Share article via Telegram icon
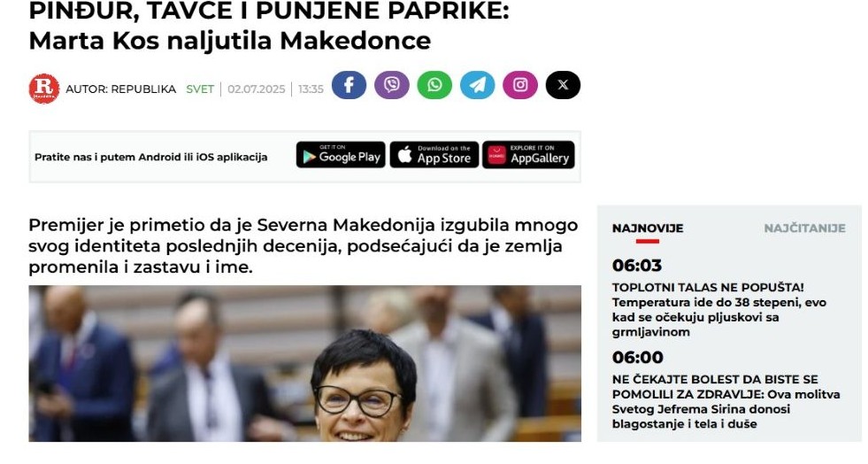 click(x=477, y=85)
